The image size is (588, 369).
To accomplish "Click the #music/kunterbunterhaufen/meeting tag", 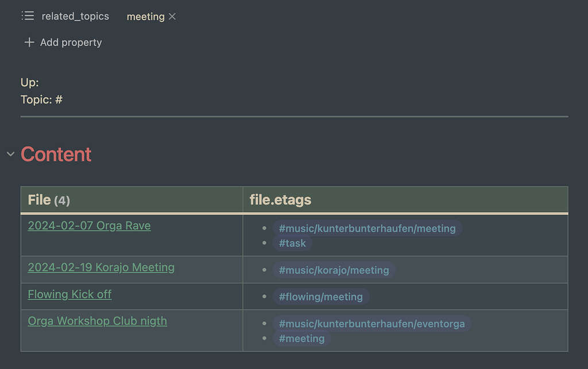I will pyautogui.click(x=367, y=228).
